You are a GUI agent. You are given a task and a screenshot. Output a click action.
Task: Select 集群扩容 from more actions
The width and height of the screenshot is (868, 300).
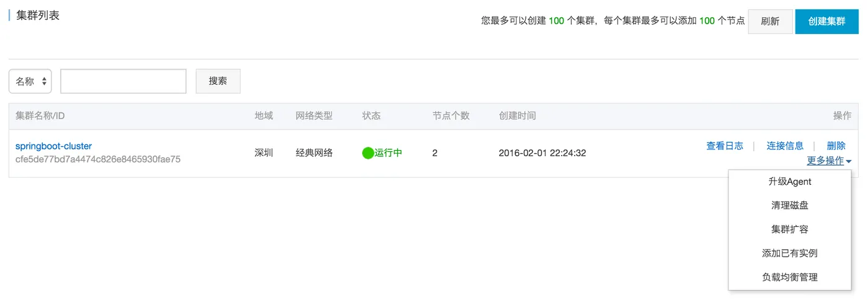789,229
